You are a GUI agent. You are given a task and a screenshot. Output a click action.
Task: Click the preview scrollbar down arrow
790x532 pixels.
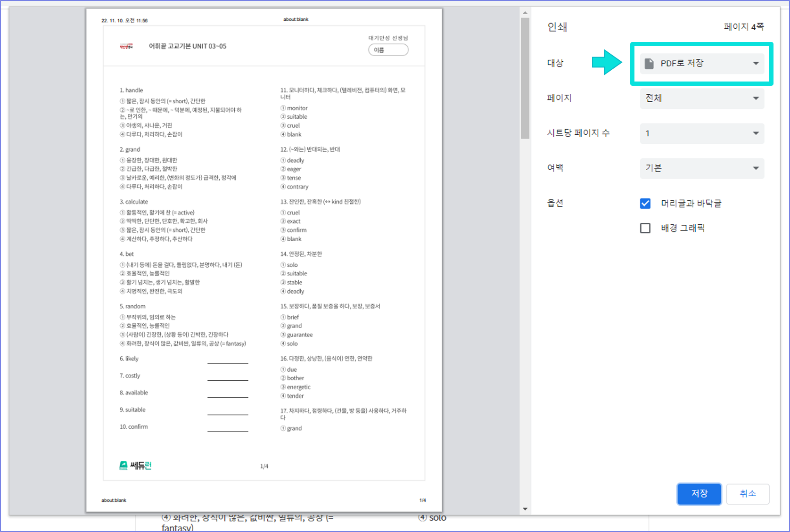[525, 509]
